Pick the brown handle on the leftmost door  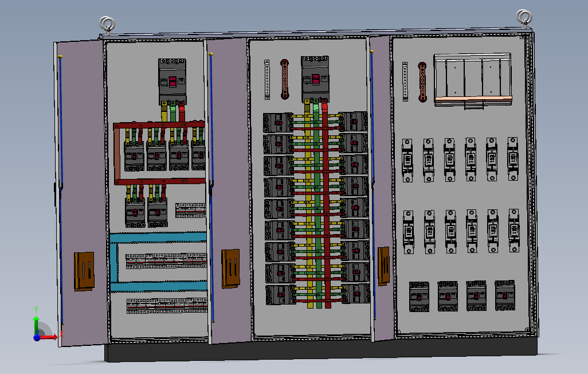coord(84,271)
